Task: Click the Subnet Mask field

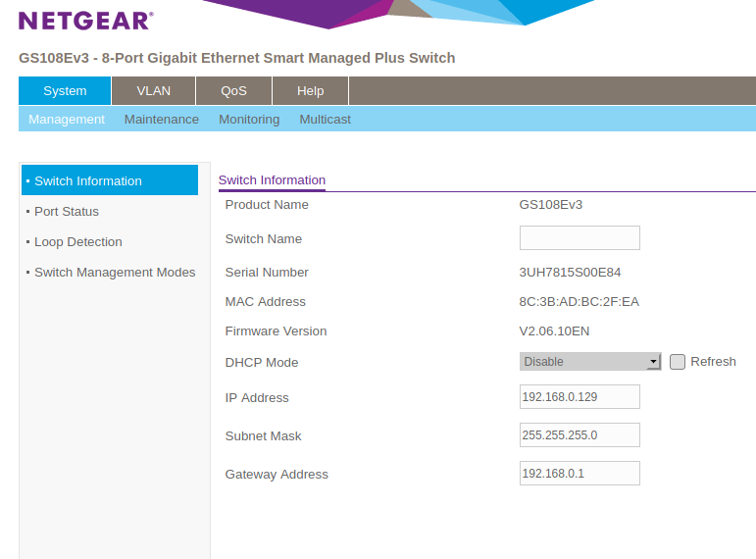Action: coord(580,435)
